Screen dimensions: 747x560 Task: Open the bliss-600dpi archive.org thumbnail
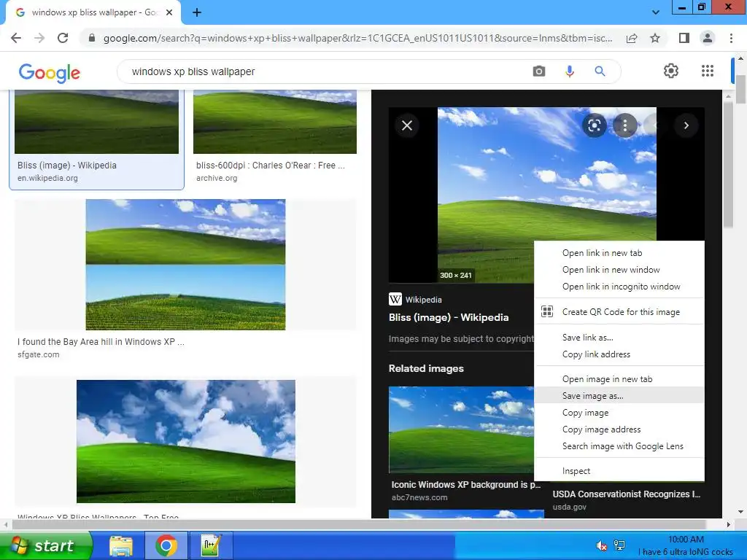[275, 122]
